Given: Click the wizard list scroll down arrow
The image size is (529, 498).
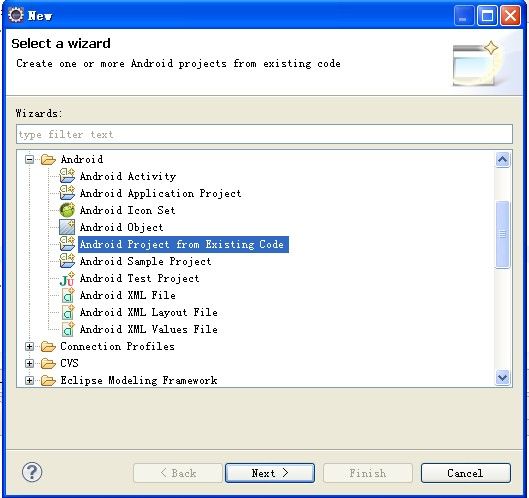Looking at the screenshot, I should click(502, 377).
